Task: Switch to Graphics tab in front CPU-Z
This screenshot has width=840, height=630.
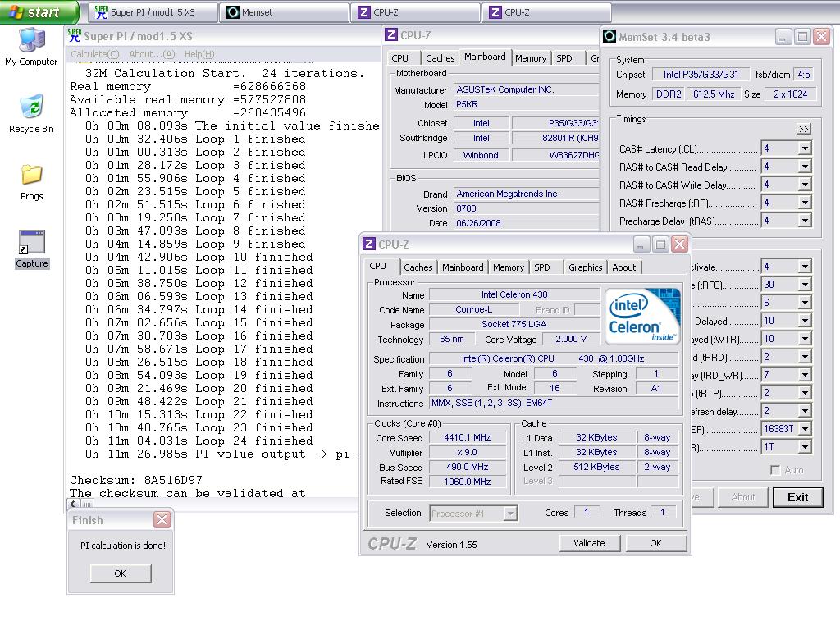Action: click(x=585, y=267)
